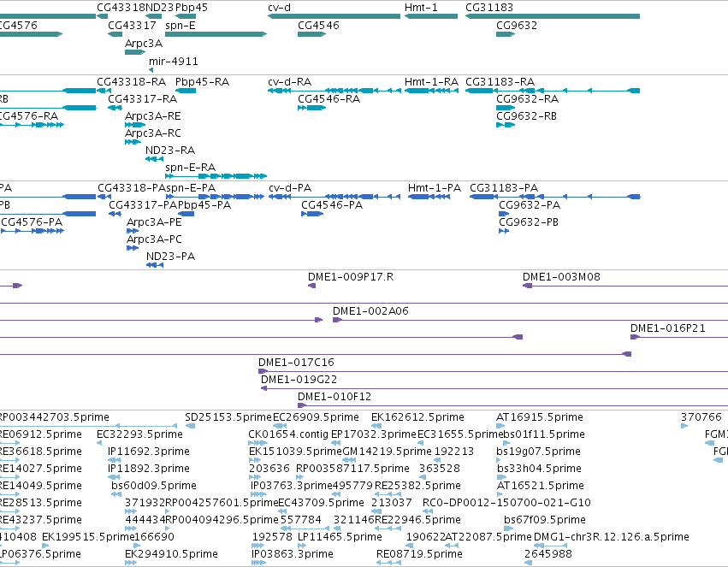Select transcript Hmt-1-RA label
The height and width of the screenshot is (567, 728).
coord(431,81)
